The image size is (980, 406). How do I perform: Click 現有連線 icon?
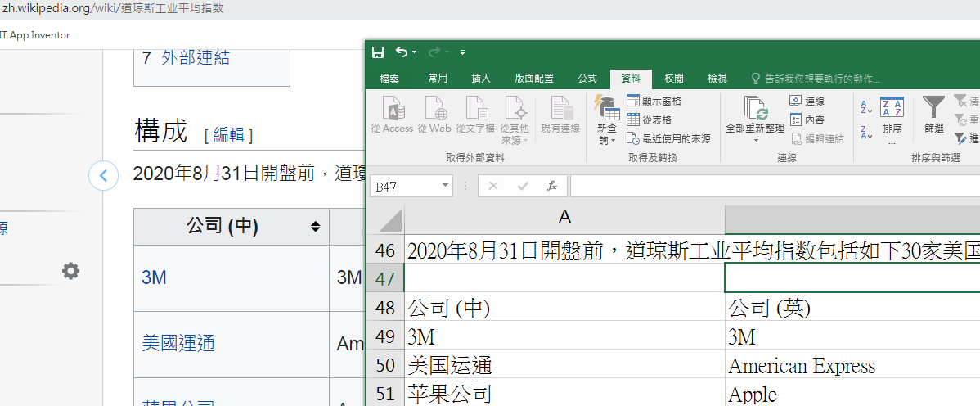(560, 115)
